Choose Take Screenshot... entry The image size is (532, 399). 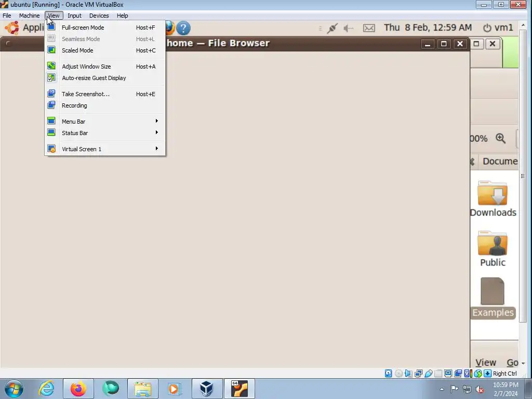105,94
